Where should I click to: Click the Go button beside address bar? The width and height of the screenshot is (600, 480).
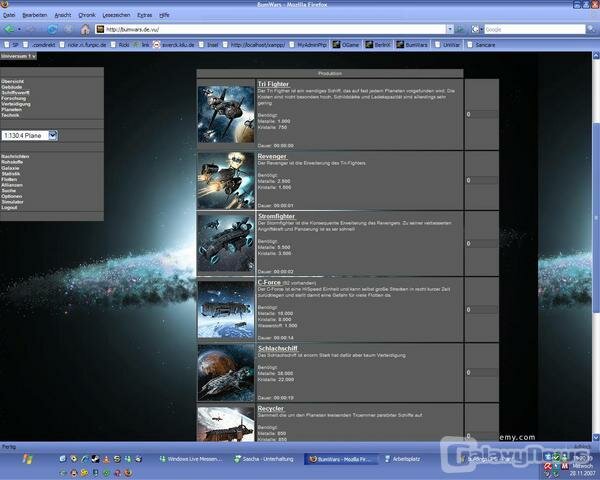(x=460, y=29)
